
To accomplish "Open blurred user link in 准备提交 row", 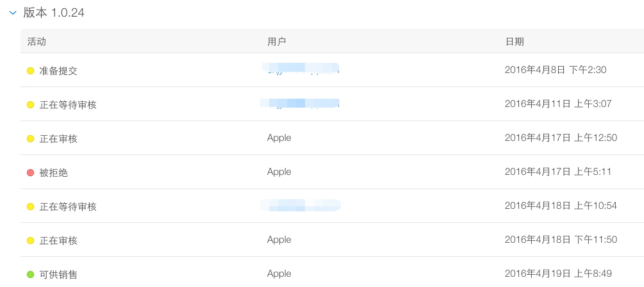I will coord(301,69).
